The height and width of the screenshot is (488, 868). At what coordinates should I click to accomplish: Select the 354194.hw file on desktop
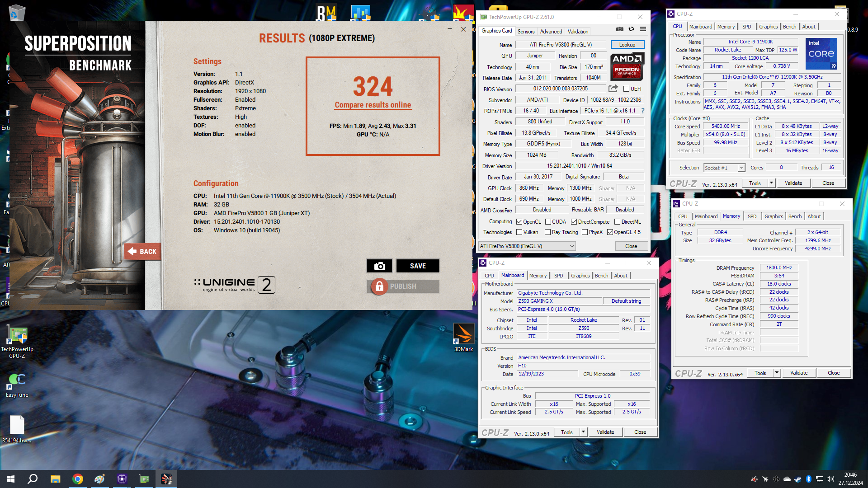17,429
